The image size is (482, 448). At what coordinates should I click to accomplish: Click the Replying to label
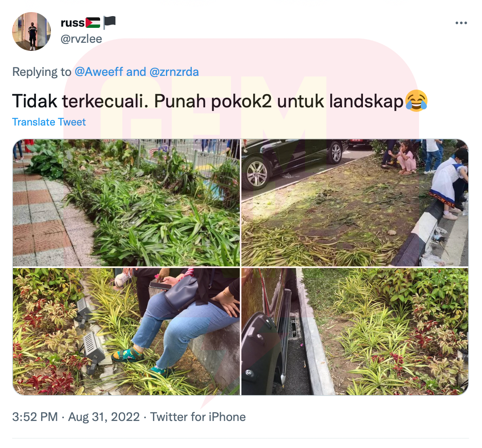[x=42, y=72]
